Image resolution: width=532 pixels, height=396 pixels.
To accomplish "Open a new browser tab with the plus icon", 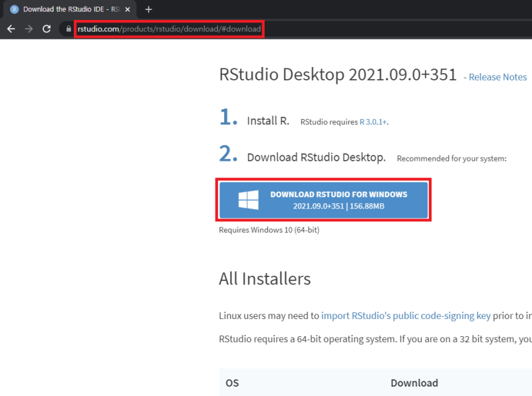I will pyautogui.click(x=148, y=9).
